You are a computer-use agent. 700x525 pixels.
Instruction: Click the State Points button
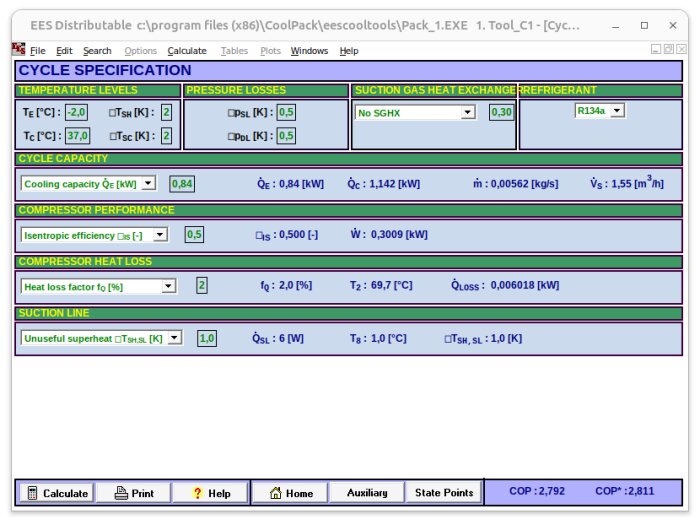[x=444, y=492]
